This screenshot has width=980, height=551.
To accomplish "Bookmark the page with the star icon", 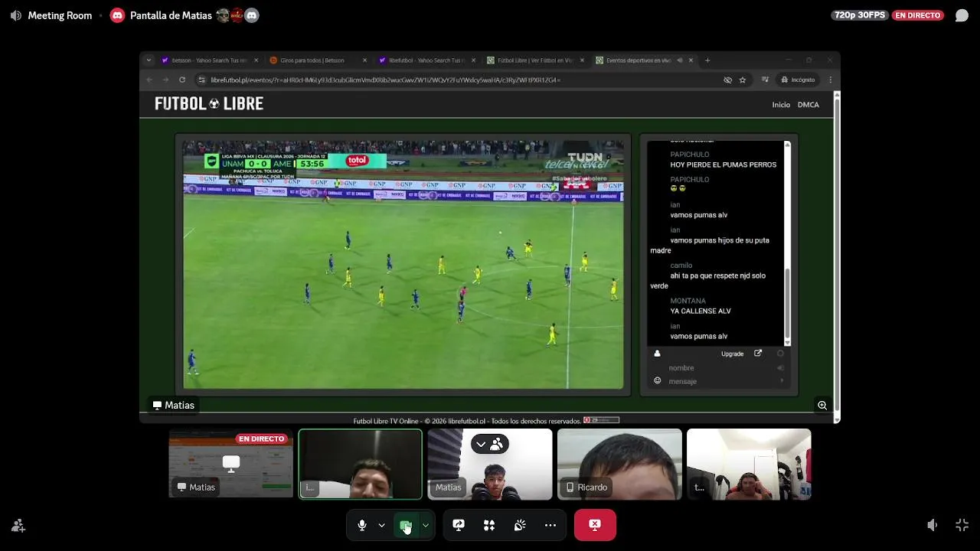I will (x=743, y=80).
